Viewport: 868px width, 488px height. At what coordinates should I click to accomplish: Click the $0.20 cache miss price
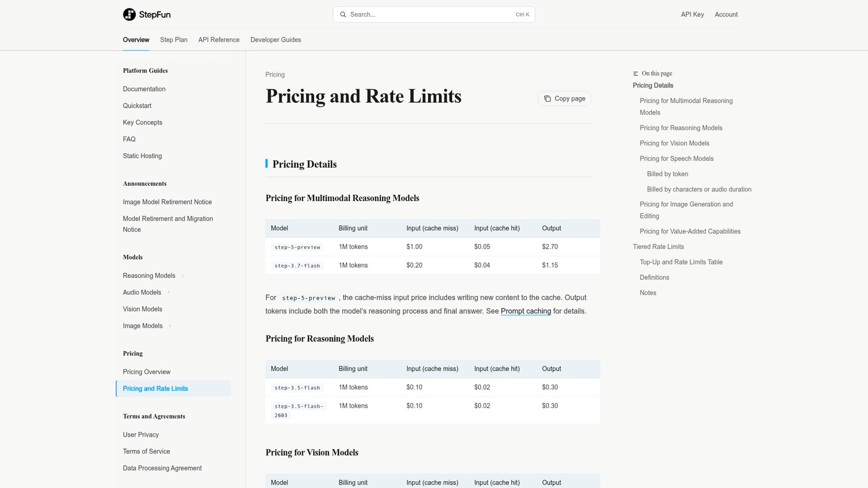coord(414,265)
